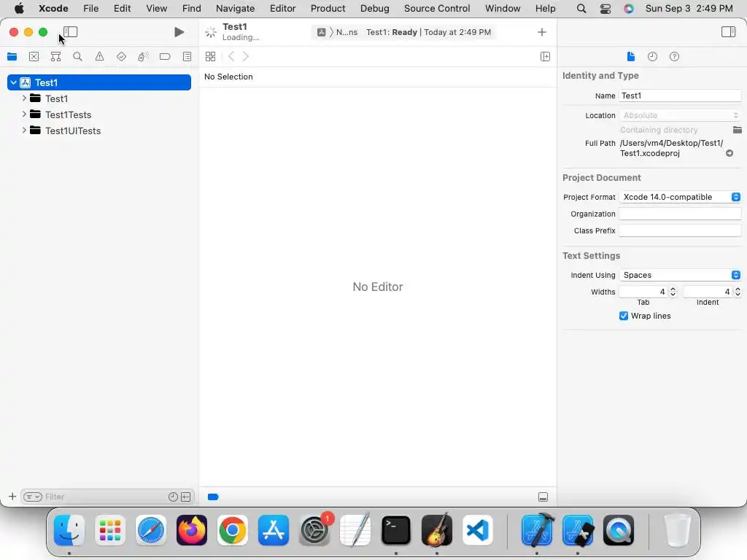This screenshot has width=747, height=560.
Task: Open the Symbol navigator icon
Action: pyautogui.click(x=55, y=57)
